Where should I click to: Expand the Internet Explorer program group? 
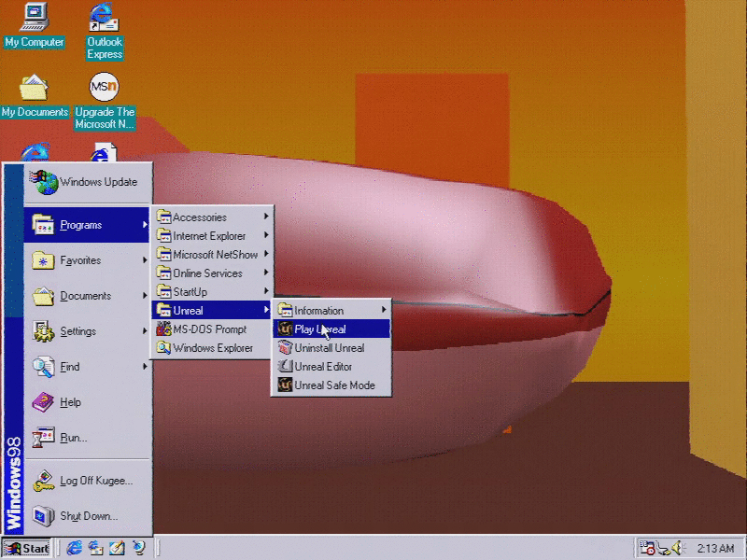213,236
